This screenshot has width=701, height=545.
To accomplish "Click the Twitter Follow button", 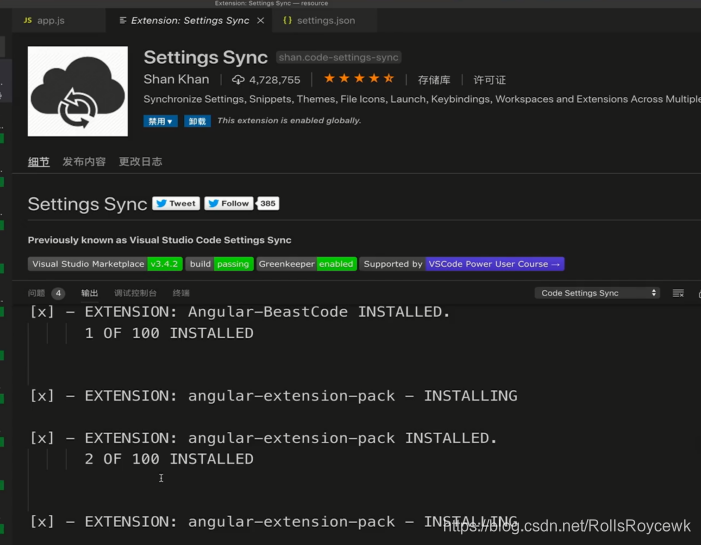I will [228, 203].
